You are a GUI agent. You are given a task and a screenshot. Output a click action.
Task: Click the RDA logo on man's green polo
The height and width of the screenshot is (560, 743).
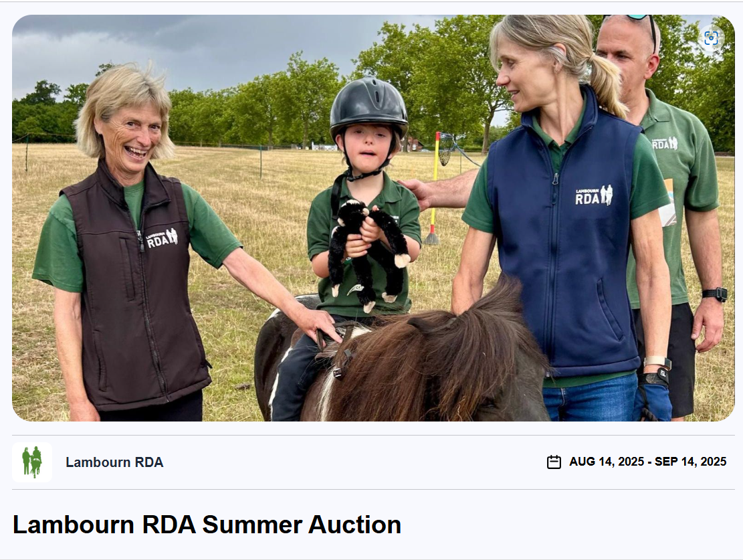665,143
